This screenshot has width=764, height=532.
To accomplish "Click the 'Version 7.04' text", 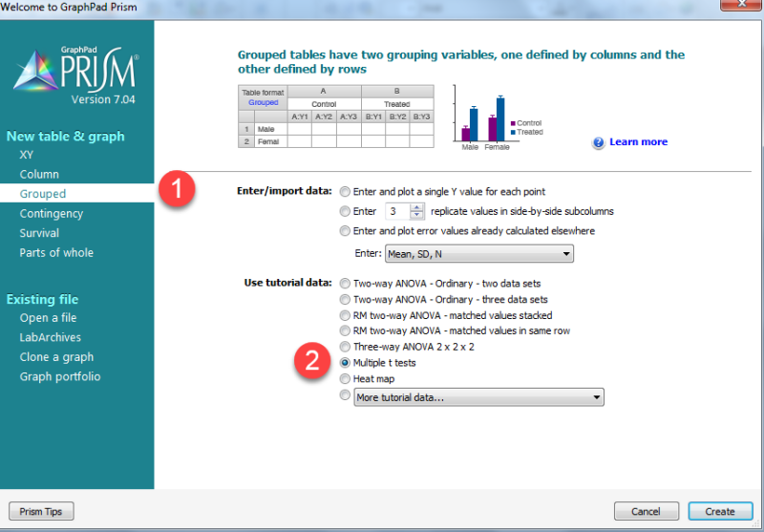I will pos(103,99).
